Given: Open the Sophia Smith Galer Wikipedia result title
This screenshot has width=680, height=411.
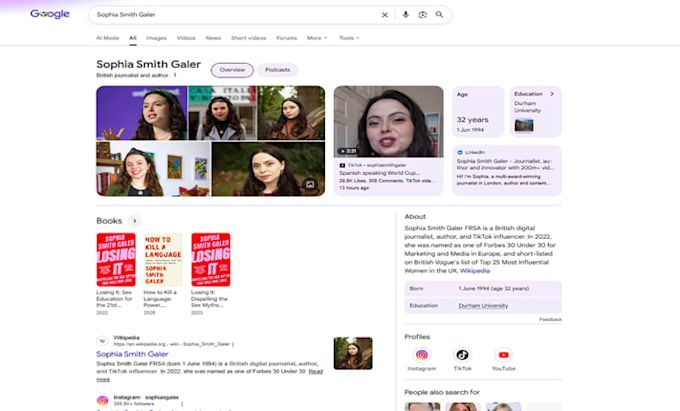Looking at the screenshot, I should 132,354.
